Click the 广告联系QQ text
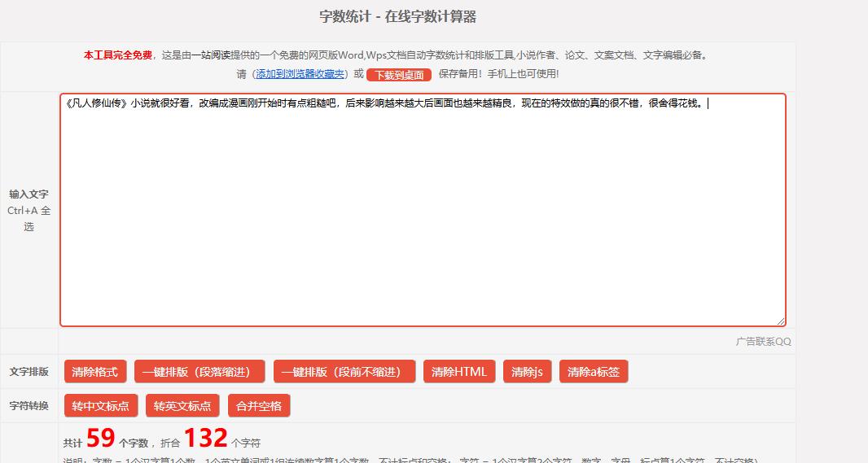868x463 pixels. coord(764,341)
